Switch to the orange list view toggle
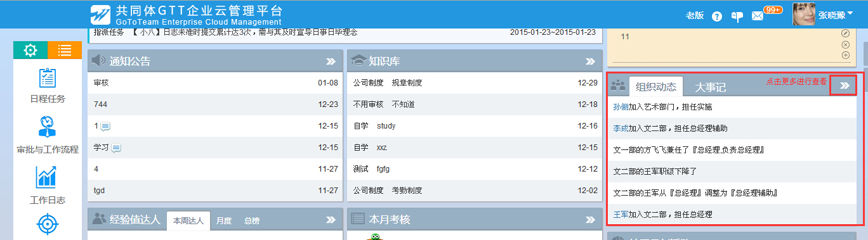 tap(65, 50)
